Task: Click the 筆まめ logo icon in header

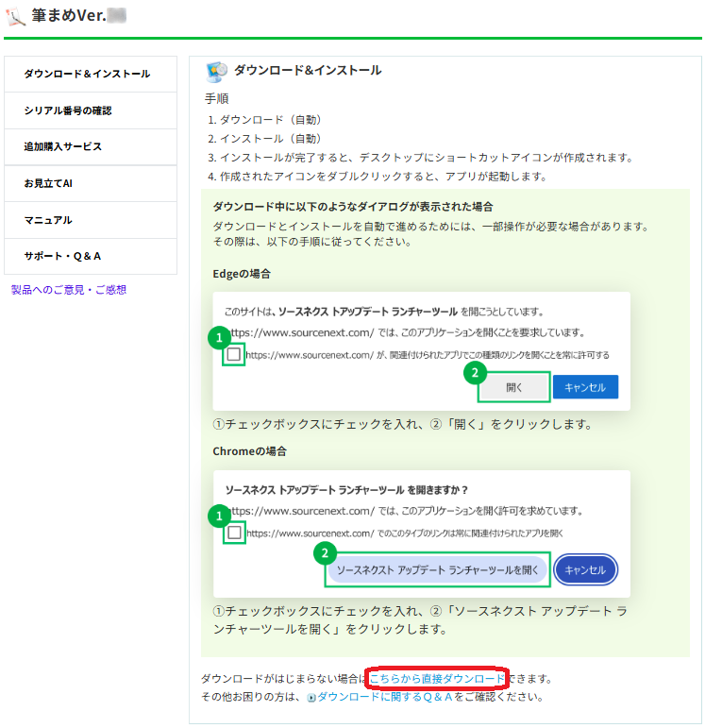Action: [x=15, y=17]
